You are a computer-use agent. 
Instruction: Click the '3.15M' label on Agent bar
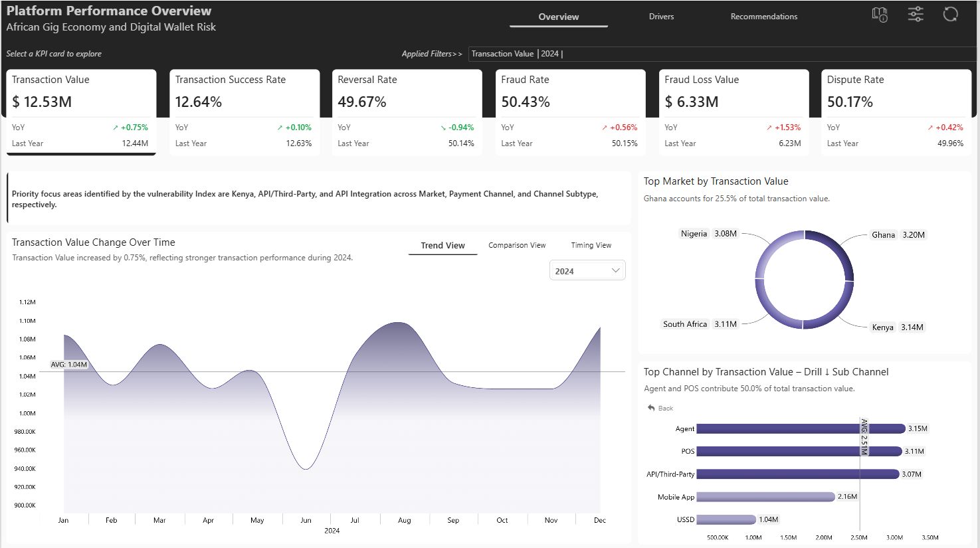point(918,428)
